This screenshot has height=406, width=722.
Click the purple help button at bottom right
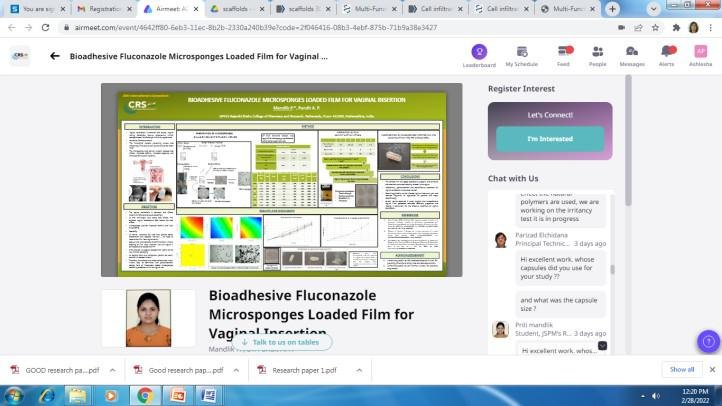pyautogui.click(x=708, y=342)
